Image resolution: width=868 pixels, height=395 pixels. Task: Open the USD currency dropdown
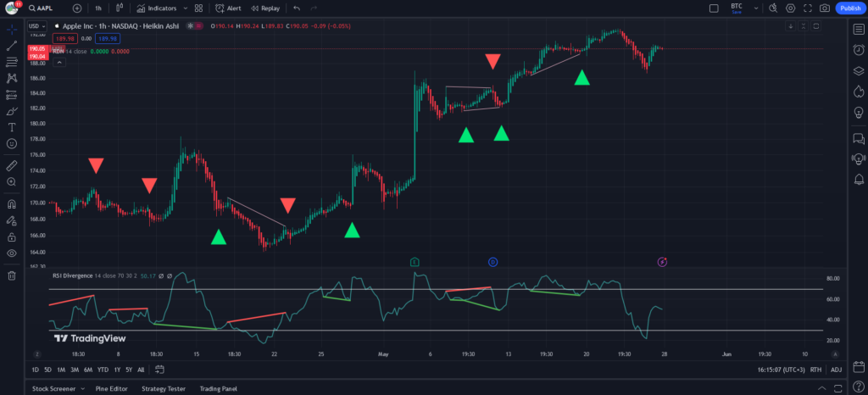(x=37, y=26)
